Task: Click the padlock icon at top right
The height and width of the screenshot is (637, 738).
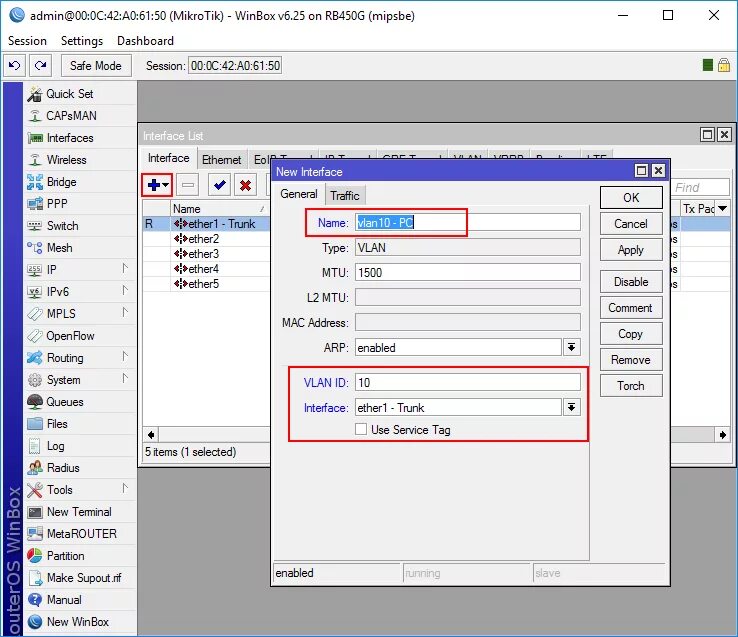Action: (724, 65)
